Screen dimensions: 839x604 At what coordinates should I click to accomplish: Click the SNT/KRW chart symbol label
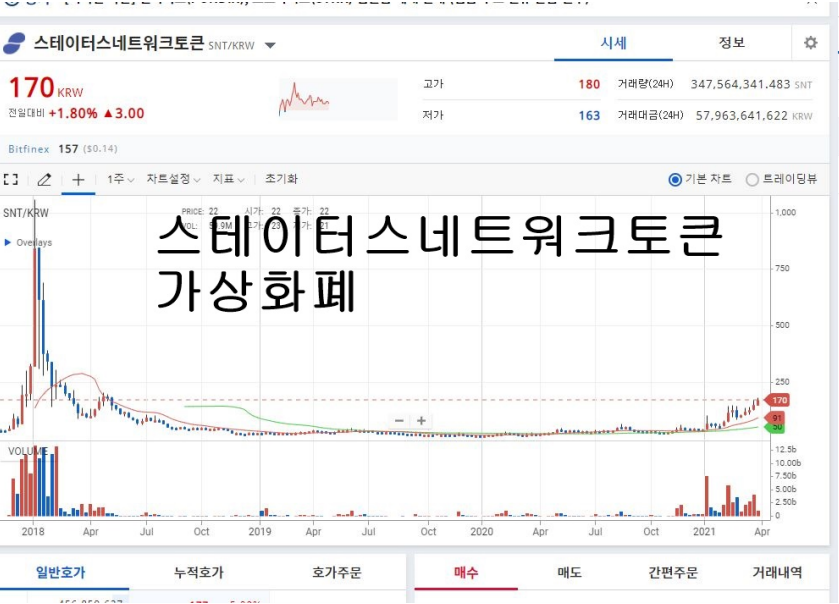point(26,213)
